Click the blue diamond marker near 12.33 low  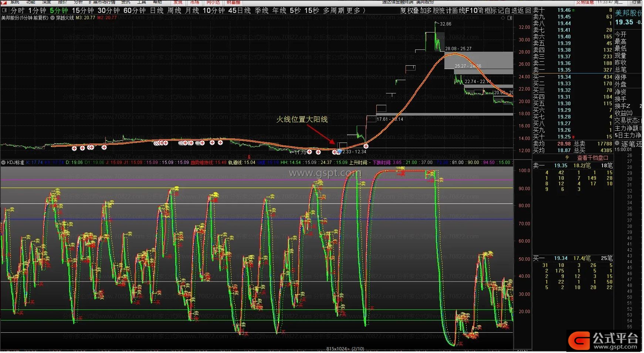340,151
